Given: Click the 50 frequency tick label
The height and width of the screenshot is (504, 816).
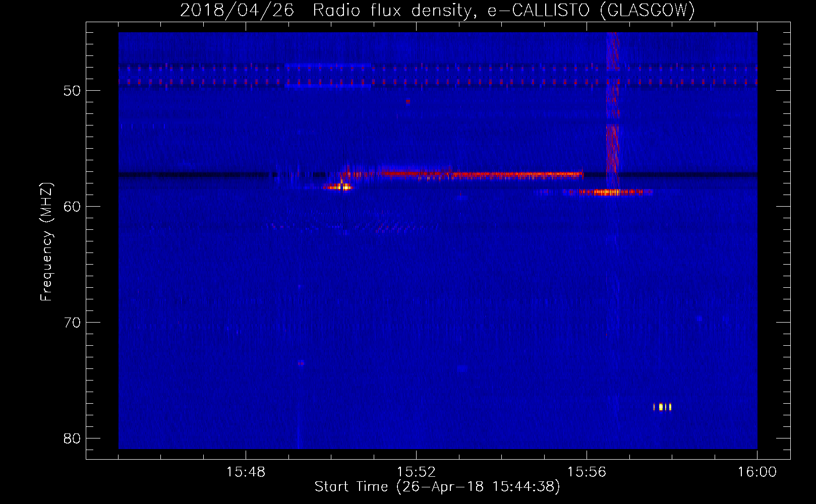Looking at the screenshot, I should tap(72, 91).
